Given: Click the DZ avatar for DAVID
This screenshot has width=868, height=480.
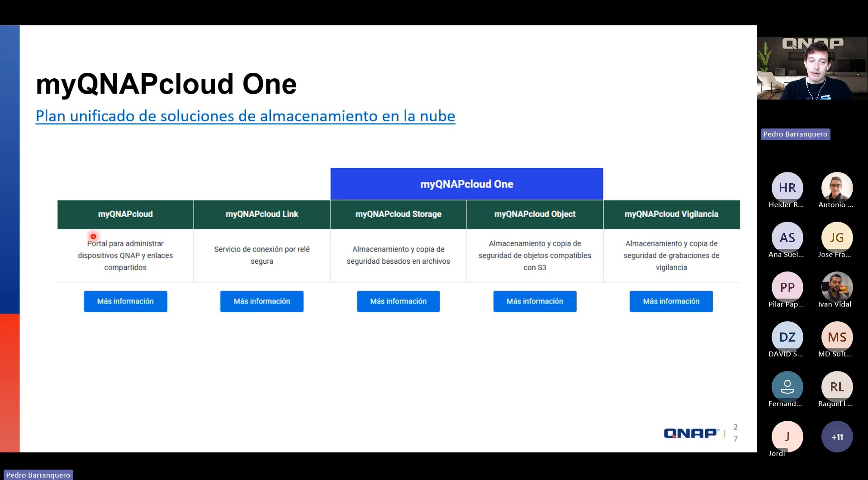Looking at the screenshot, I should (x=787, y=337).
